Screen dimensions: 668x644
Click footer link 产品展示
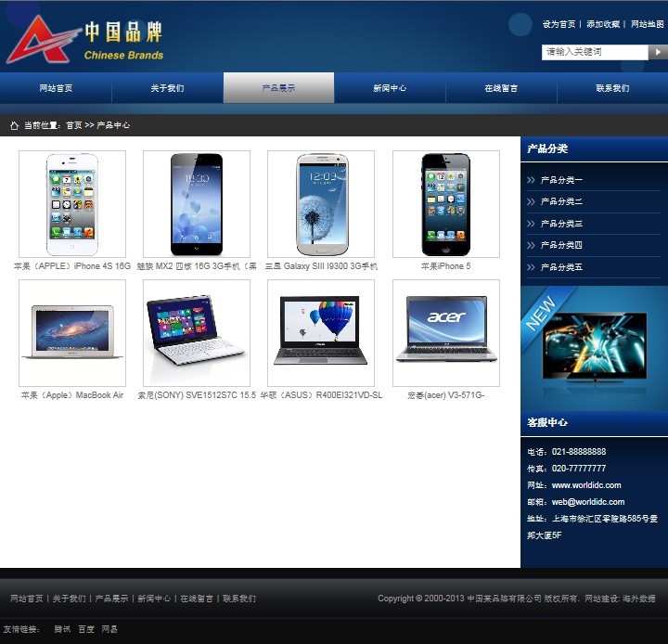coord(111,599)
